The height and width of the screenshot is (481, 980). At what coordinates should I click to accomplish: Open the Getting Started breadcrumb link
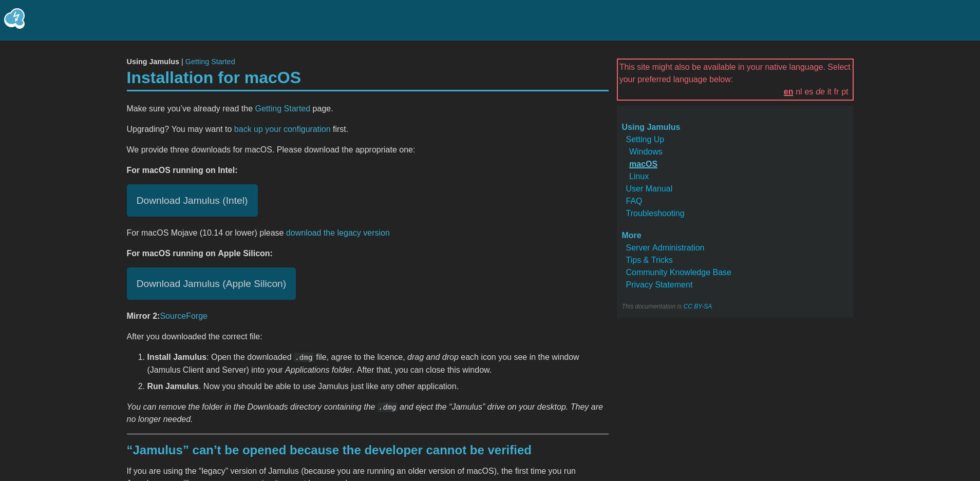210,62
